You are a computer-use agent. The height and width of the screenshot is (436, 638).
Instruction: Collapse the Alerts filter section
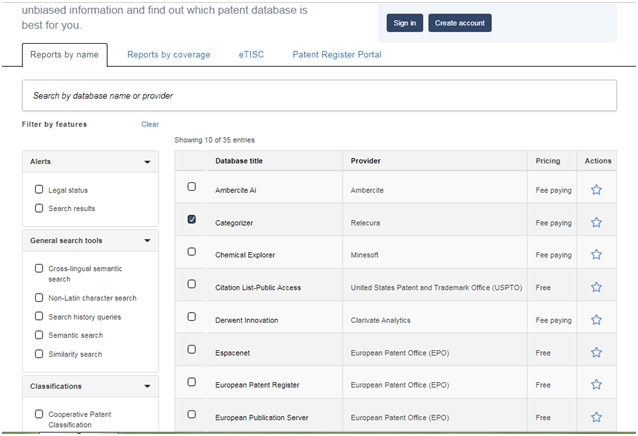coord(147,162)
